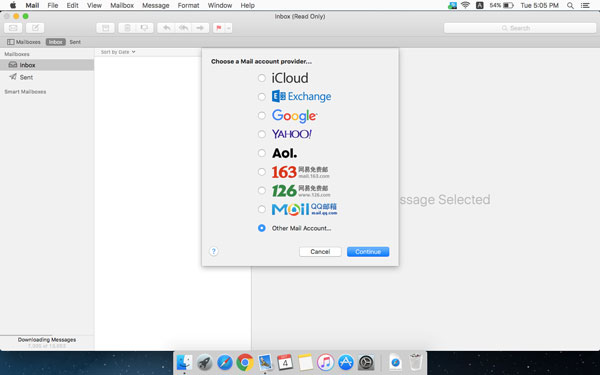Viewport: 600px width, 375px height.
Task: Select the Aol radio button
Action: pos(262,153)
